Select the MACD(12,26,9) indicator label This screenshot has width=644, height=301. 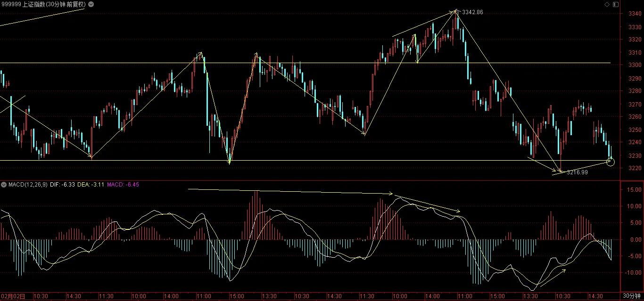[x=28, y=185]
